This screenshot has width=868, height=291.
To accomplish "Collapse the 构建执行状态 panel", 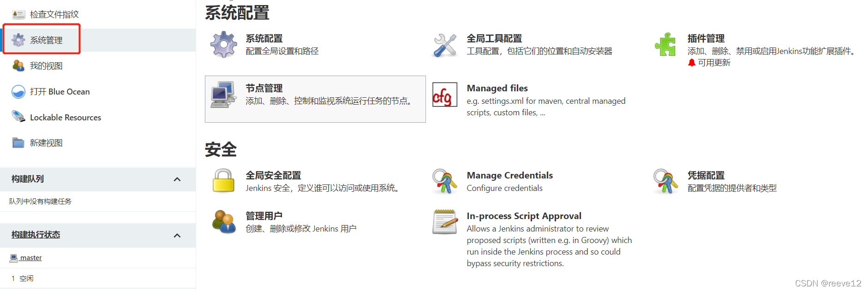I will pyautogui.click(x=177, y=236).
